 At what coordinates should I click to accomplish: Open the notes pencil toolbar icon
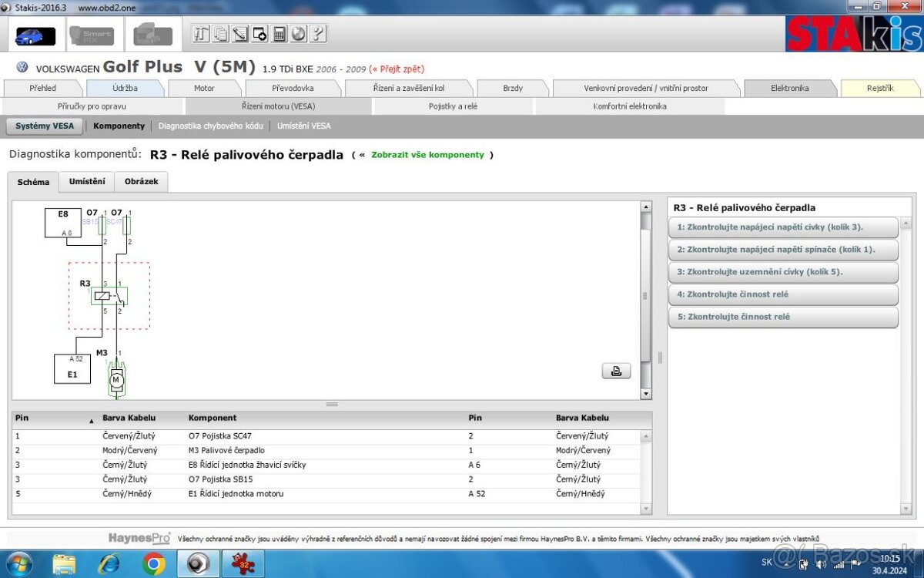tap(240, 34)
